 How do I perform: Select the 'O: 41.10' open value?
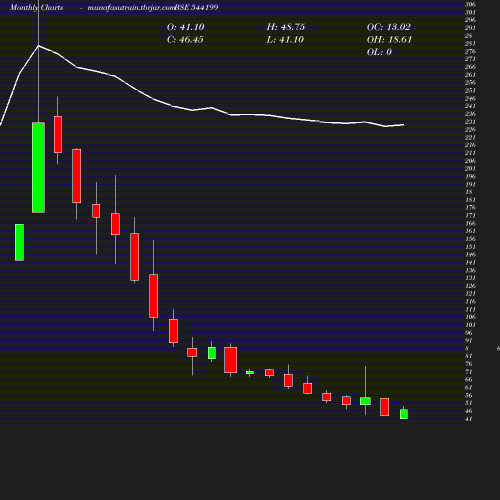186,27
